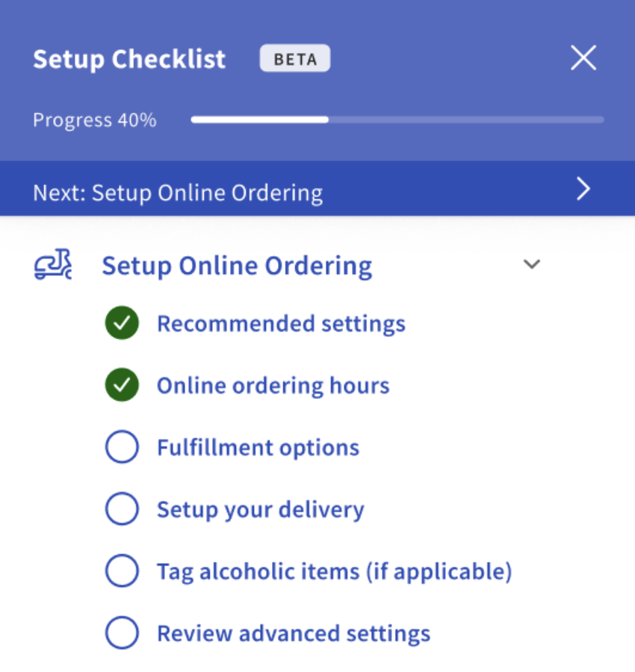635x672 pixels.
Task: Click the green checkmark beside Recommended settings
Action: point(122,323)
